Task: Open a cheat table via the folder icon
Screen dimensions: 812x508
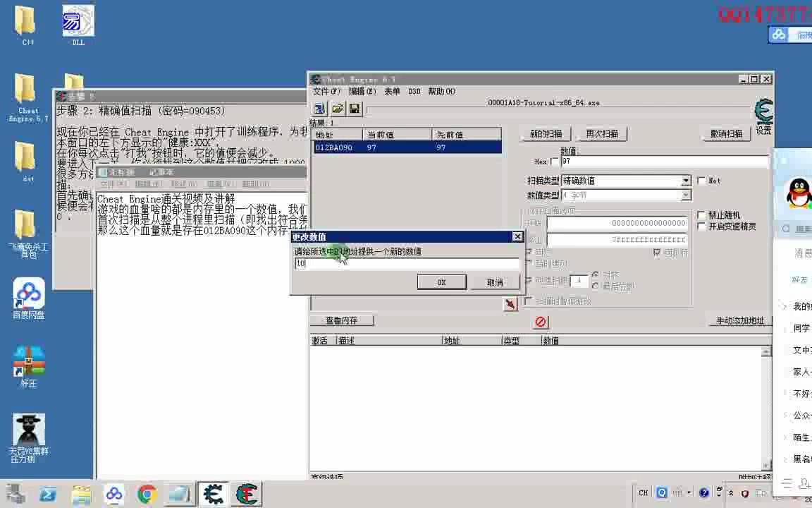Action: pos(338,108)
